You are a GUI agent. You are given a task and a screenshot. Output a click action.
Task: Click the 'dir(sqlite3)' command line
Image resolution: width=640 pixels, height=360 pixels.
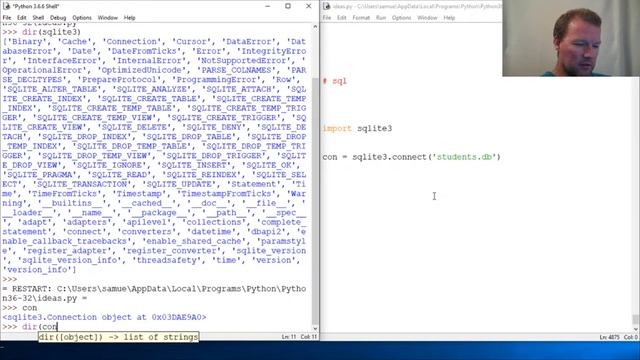[x=41, y=32]
